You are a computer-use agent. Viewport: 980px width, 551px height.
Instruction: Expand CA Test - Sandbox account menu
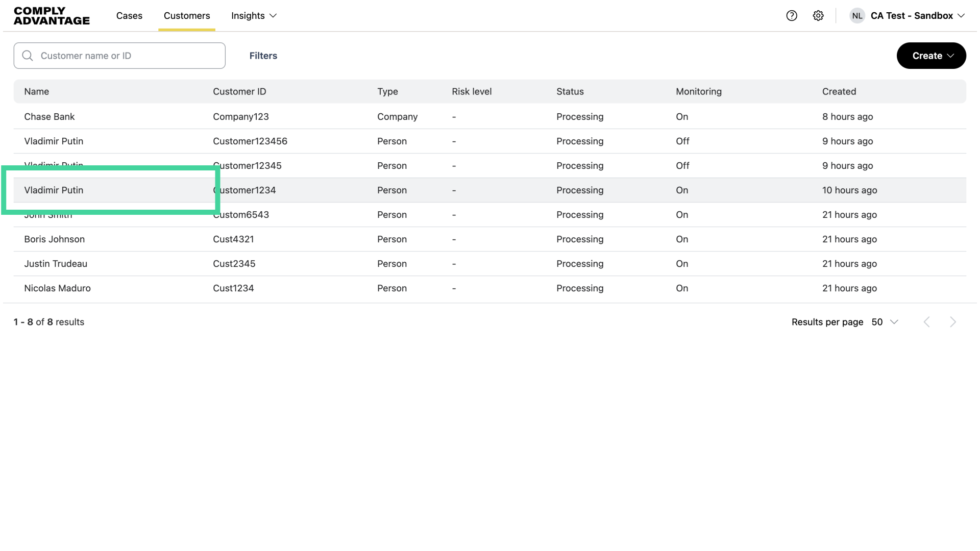pos(917,16)
